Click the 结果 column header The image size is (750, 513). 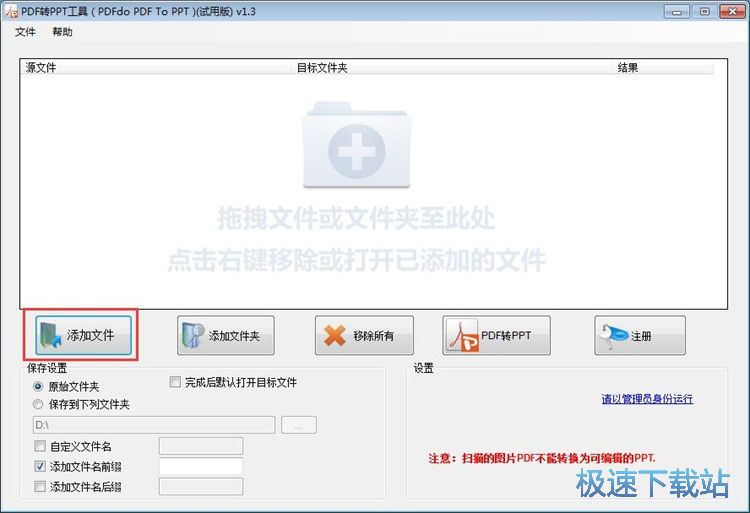tap(663, 68)
